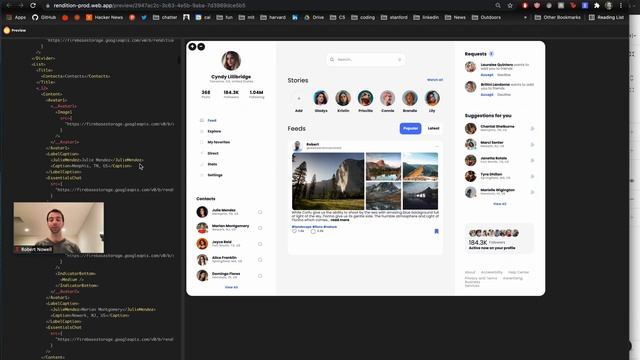The width and height of the screenshot is (640, 360).
Task: Click the Explore icon in sidebar
Action: tap(202, 131)
